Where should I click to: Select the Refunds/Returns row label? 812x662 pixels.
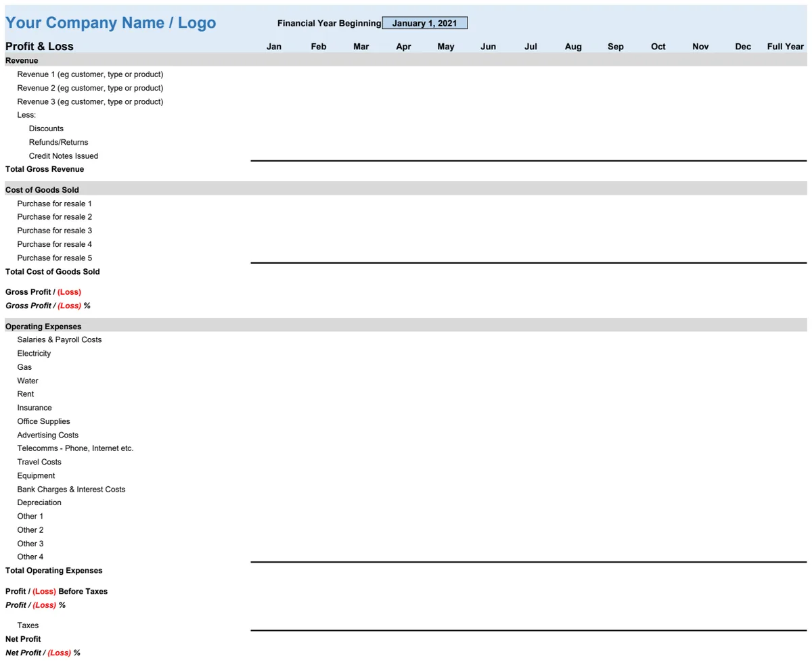pyautogui.click(x=58, y=142)
